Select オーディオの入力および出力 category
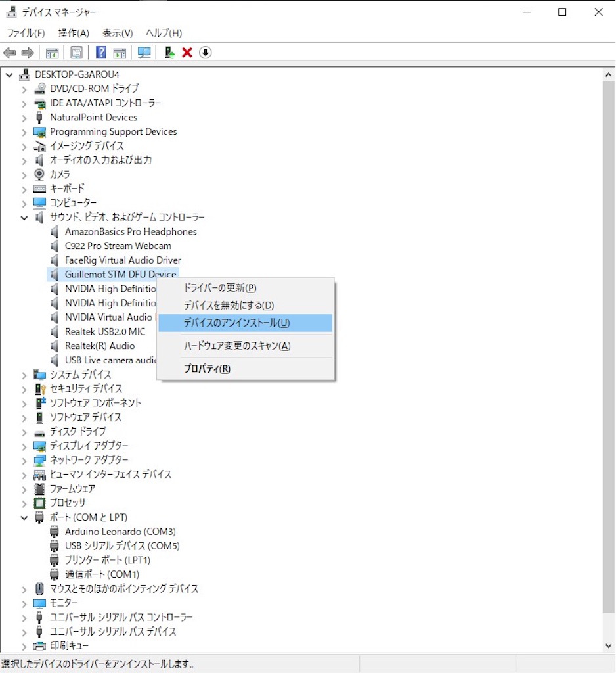Viewport: 616px width, 673px height. 101,160
